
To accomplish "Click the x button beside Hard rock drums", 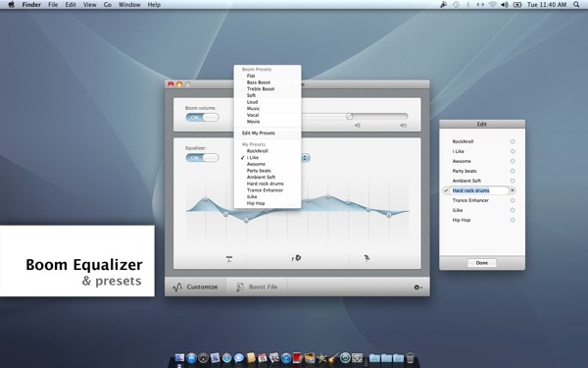I will [x=513, y=190].
